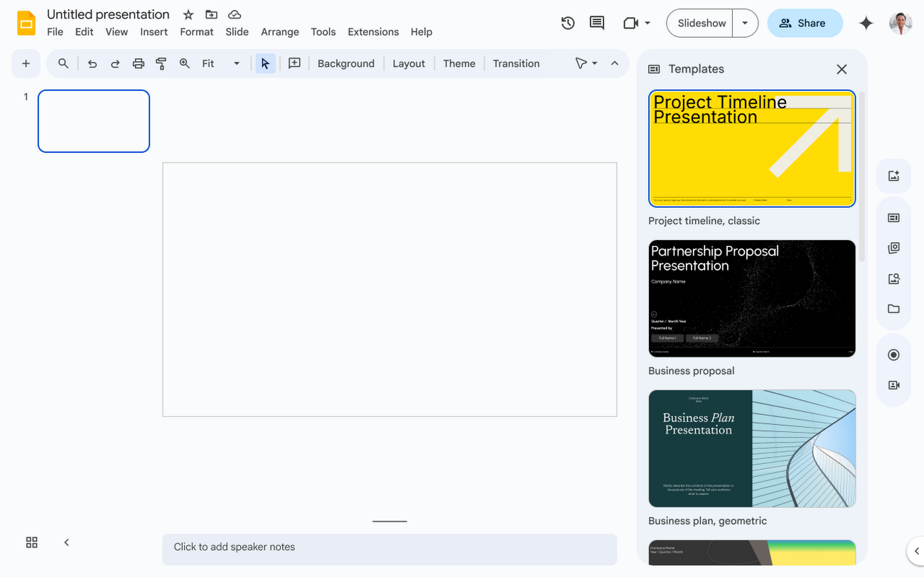This screenshot has width=924, height=577.
Task: Select slide 1 thumbnail in filmstrip
Action: [94, 121]
